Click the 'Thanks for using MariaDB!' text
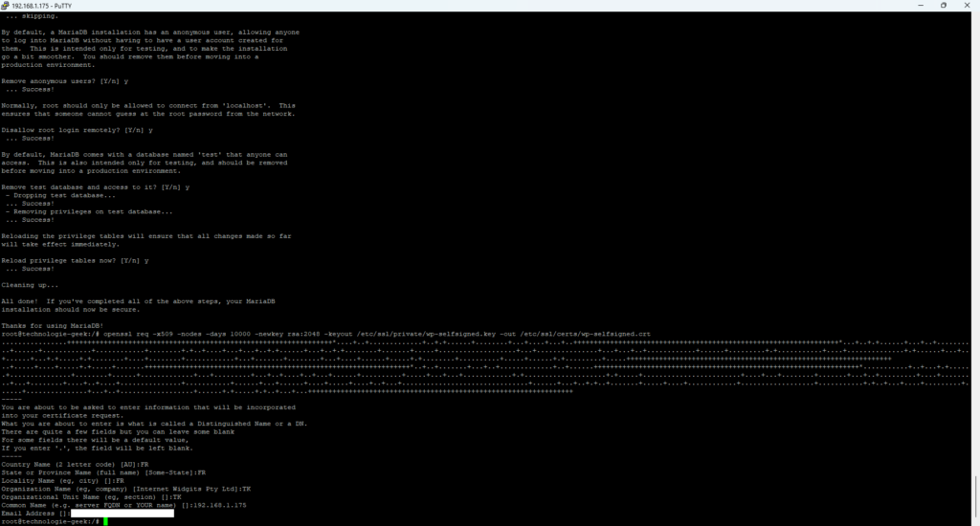Screen dimensions: 980x526 (48, 326)
